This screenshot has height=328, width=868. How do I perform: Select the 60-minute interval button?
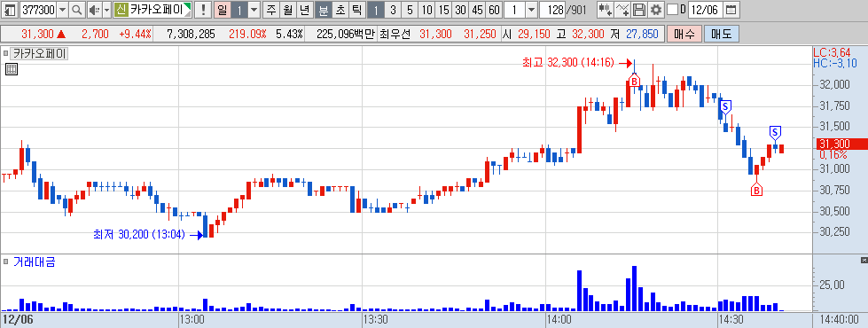[495, 10]
